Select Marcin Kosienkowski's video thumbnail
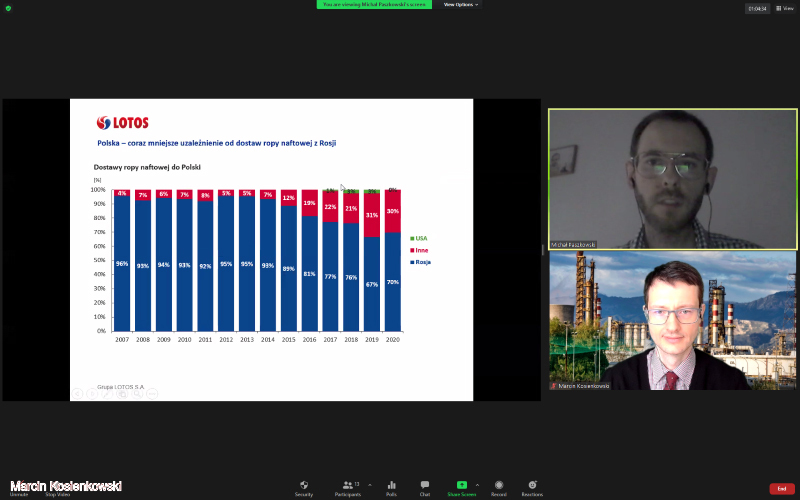Screen dimensions: 800x500 point(672,320)
